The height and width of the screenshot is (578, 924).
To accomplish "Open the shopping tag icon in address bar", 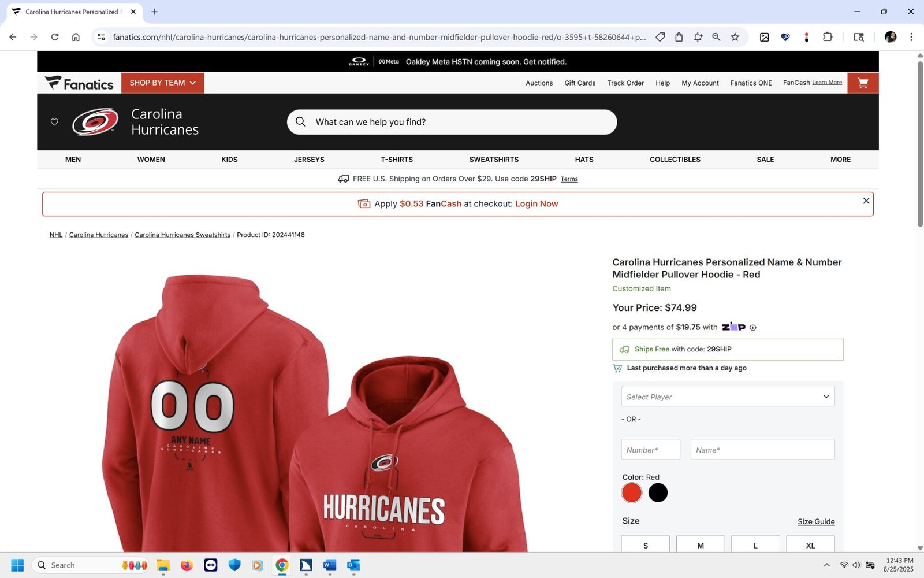I will pos(660,37).
